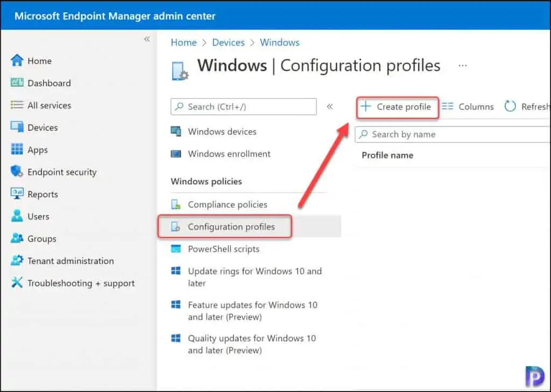Viewport: 551px width, 392px height.
Task: Open Endpoint security section
Action: 62,172
